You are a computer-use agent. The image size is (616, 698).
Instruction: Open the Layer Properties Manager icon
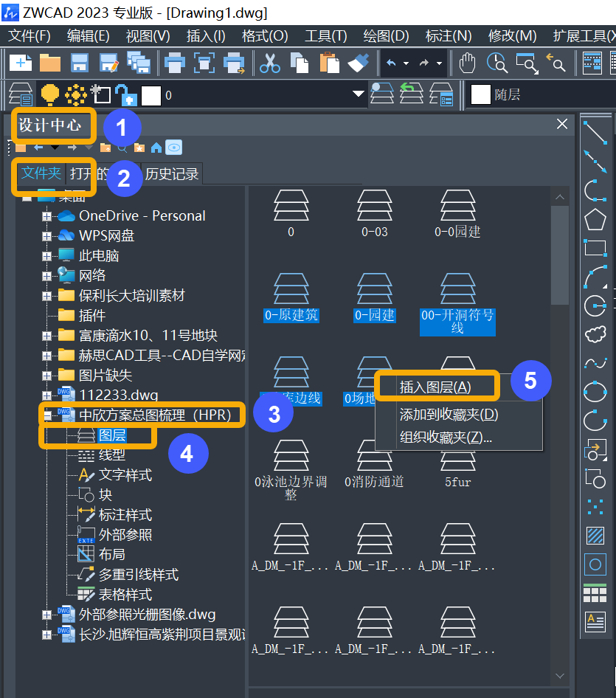pos(21,94)
